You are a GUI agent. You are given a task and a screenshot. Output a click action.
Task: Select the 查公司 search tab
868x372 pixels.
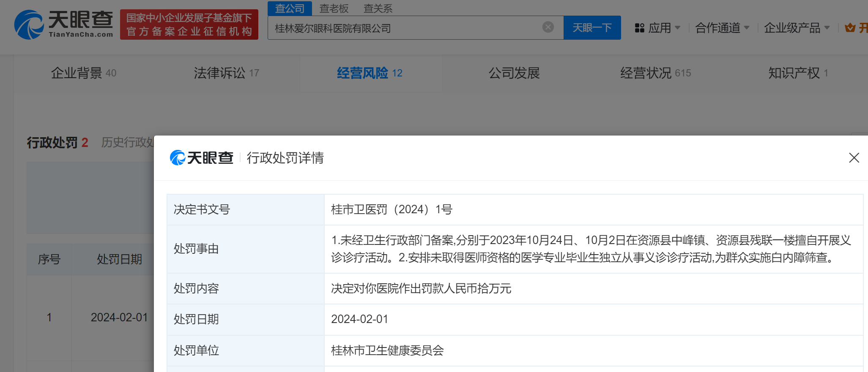coord(290,8)
